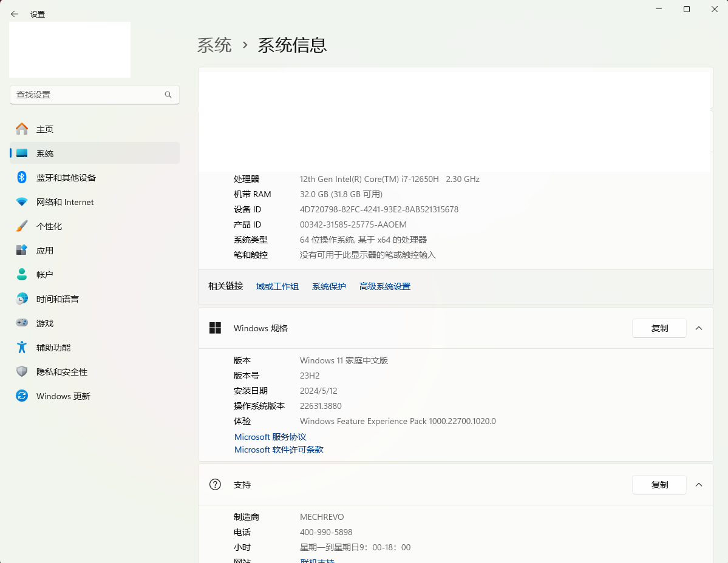Click the System monitor icon

[22, 153]
